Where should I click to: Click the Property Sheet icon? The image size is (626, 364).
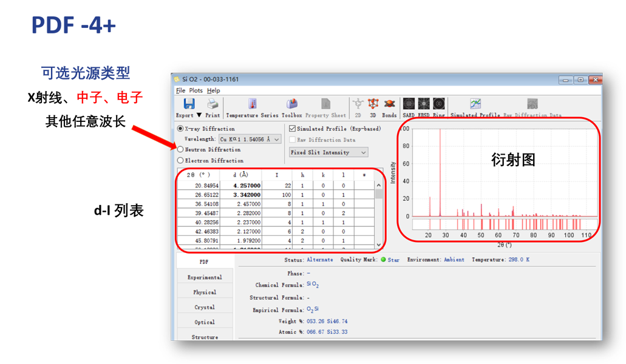coord(326,104)
